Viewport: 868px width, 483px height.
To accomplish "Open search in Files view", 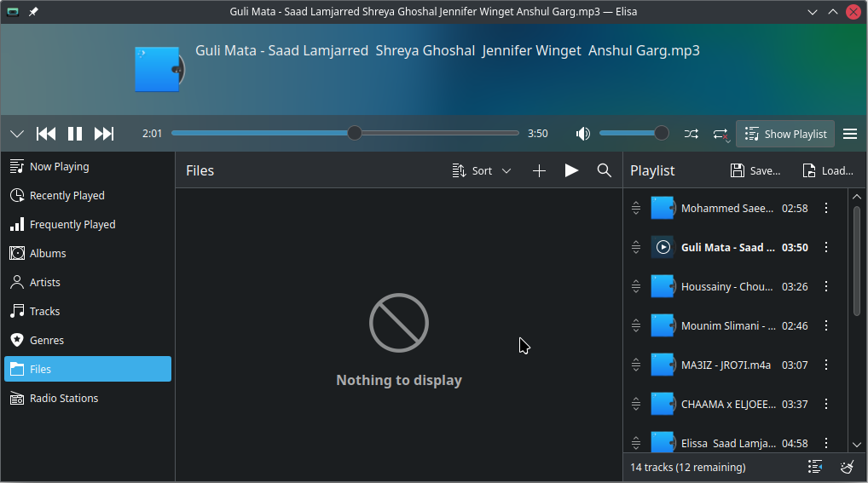I will [604, 170].
